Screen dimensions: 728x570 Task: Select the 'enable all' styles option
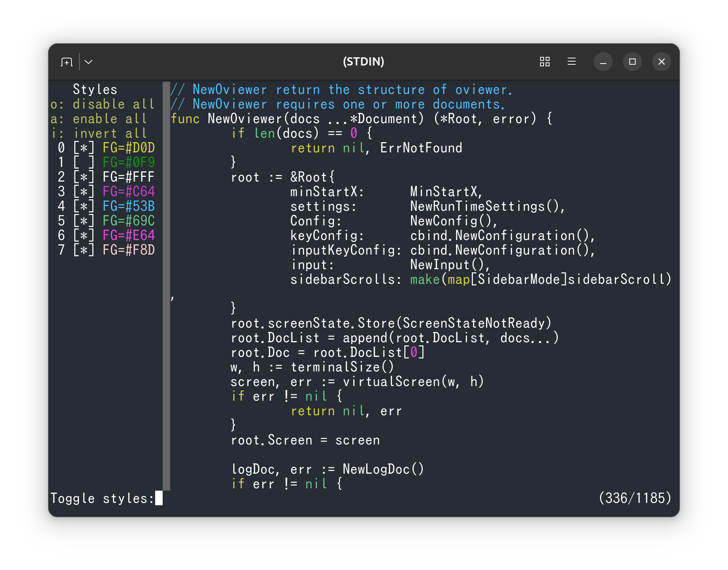point(99,119)
